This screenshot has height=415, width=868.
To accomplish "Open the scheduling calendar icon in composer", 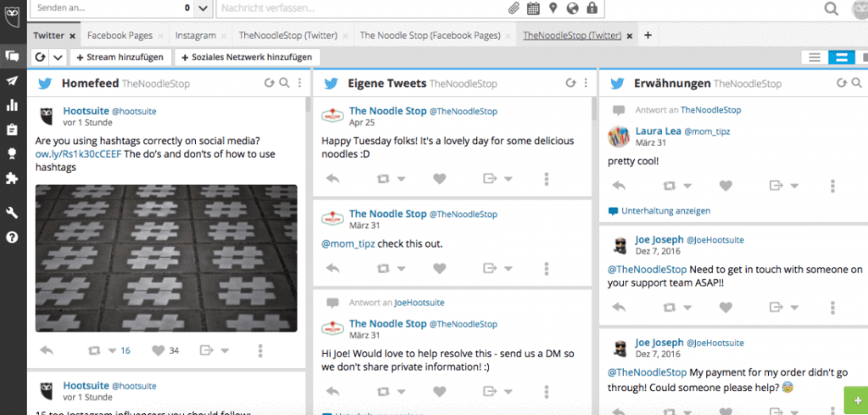I will tap(533, 8).
